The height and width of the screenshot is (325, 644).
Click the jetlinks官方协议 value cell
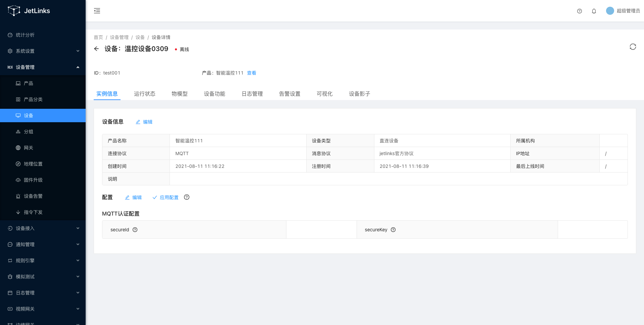(442, 153)
